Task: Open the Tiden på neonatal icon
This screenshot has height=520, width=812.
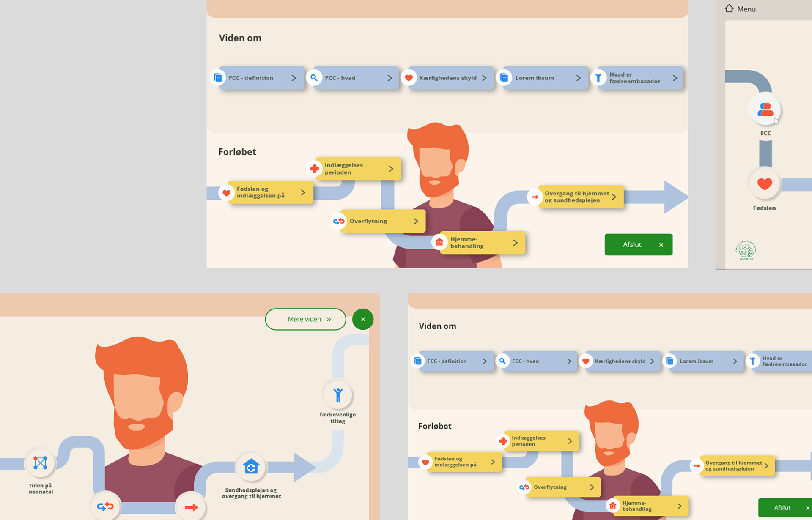Action: [40, 463]
